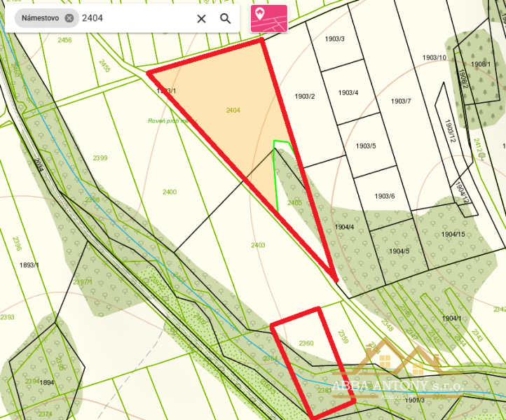Pick parcel 2400 on the map
Viewport: 506px width, 420px height.
click(170, 192)
